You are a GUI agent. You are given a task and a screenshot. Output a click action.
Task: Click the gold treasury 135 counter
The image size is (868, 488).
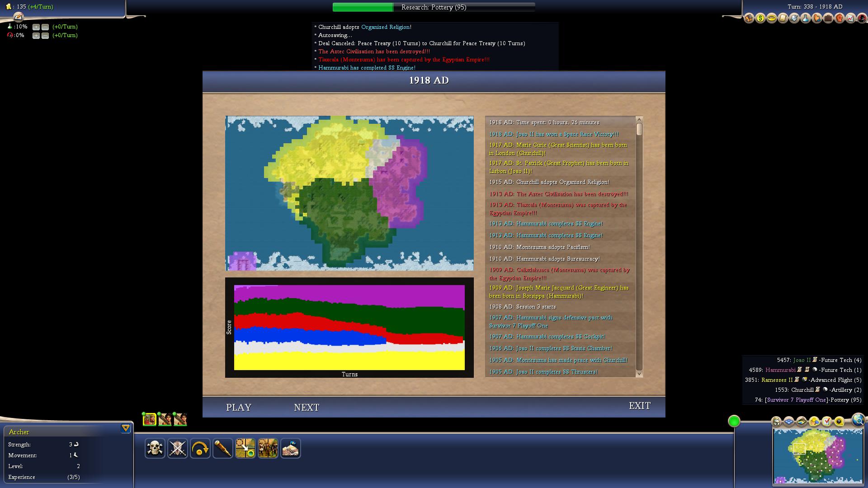29,7
